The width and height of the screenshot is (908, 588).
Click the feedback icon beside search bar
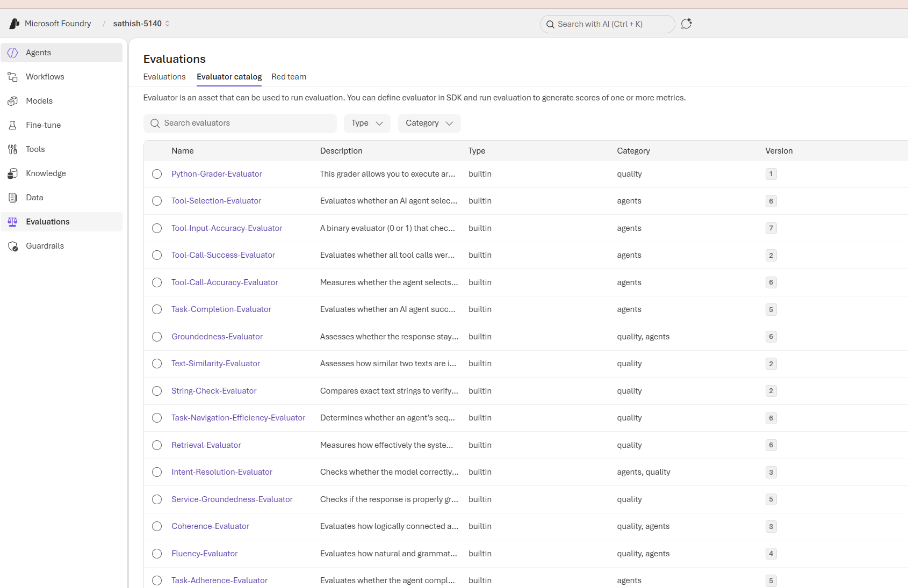[x=686, y=24]
